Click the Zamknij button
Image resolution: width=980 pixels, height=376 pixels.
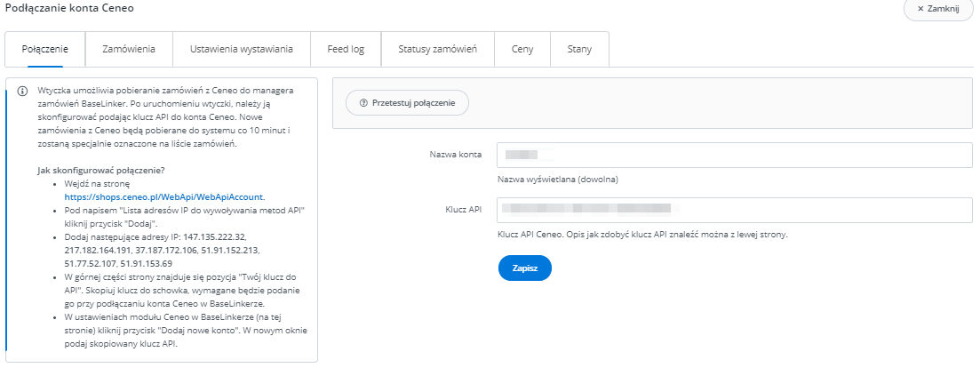click(938, 9)
